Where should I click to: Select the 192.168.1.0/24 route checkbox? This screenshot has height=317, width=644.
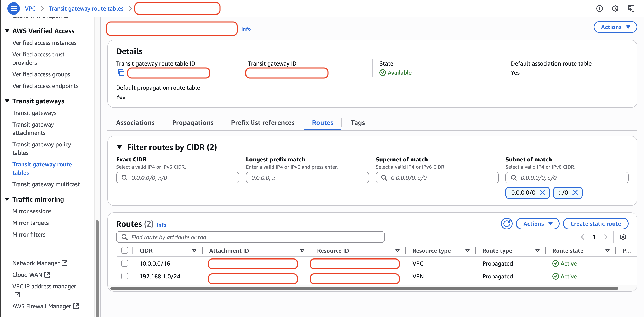pos(124,276)
